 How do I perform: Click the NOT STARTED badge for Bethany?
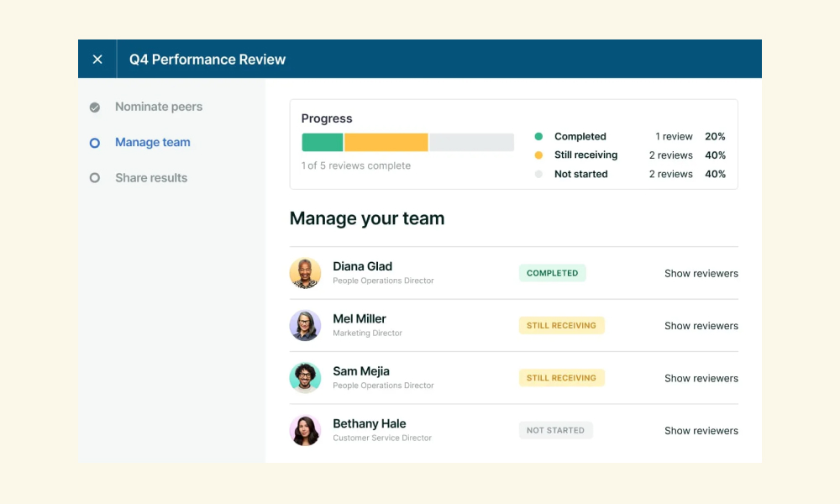555,430
